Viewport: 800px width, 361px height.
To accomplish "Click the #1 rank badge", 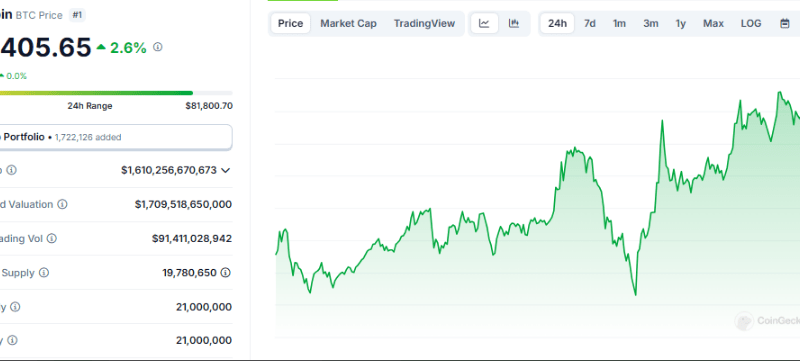I will tap(77, 15).
